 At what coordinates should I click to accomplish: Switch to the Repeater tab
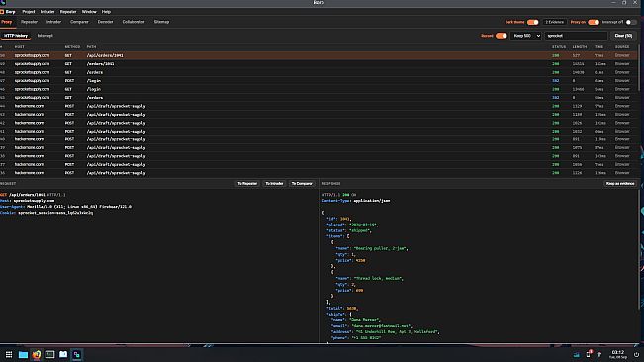pyautogui.click(x=29, y=22)
